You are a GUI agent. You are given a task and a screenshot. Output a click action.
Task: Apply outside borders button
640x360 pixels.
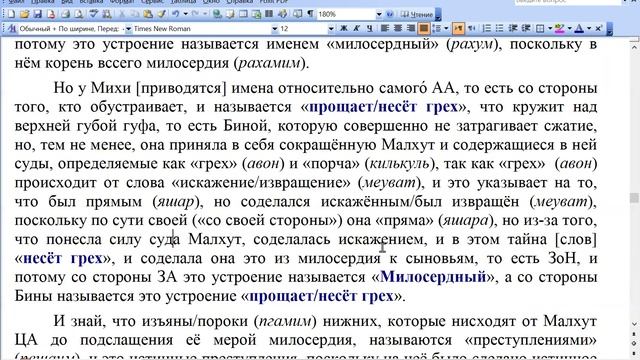click(540, 28)
